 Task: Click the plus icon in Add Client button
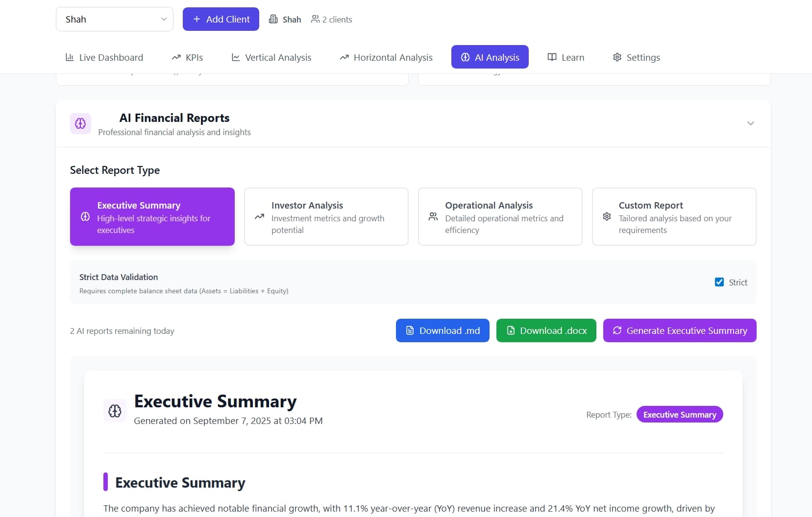click(x=197, y=19)
